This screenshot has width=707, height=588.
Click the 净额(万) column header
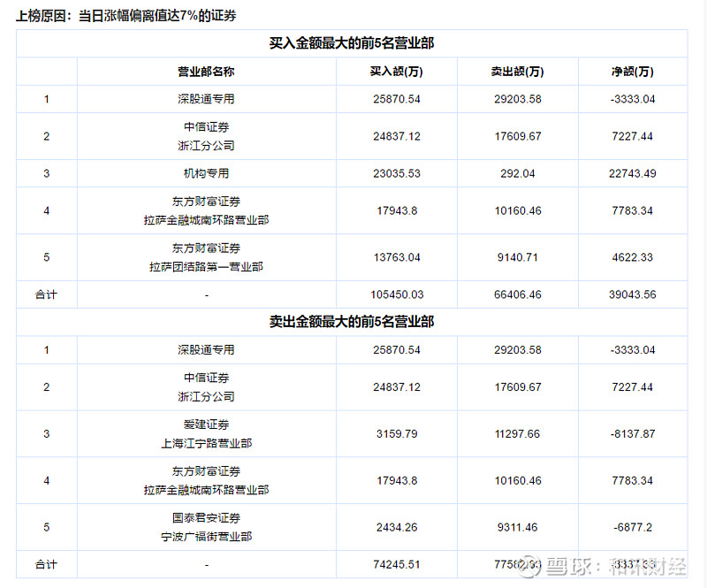[x=632, y=72]
